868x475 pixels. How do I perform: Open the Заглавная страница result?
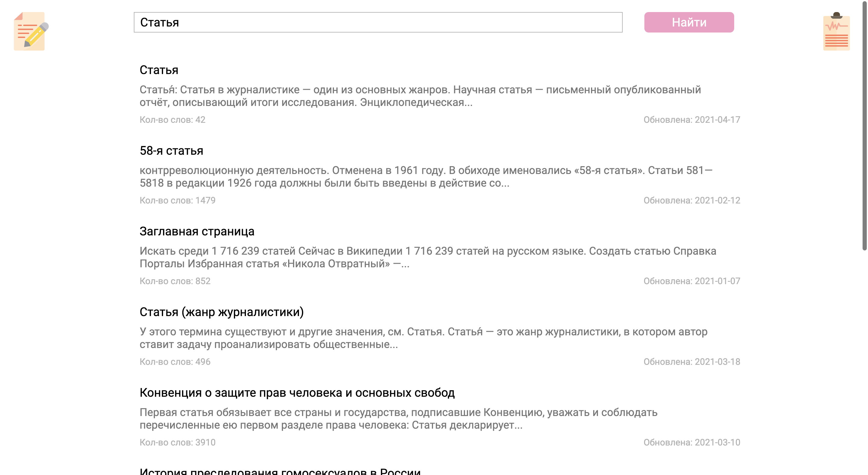pos(197,231)
